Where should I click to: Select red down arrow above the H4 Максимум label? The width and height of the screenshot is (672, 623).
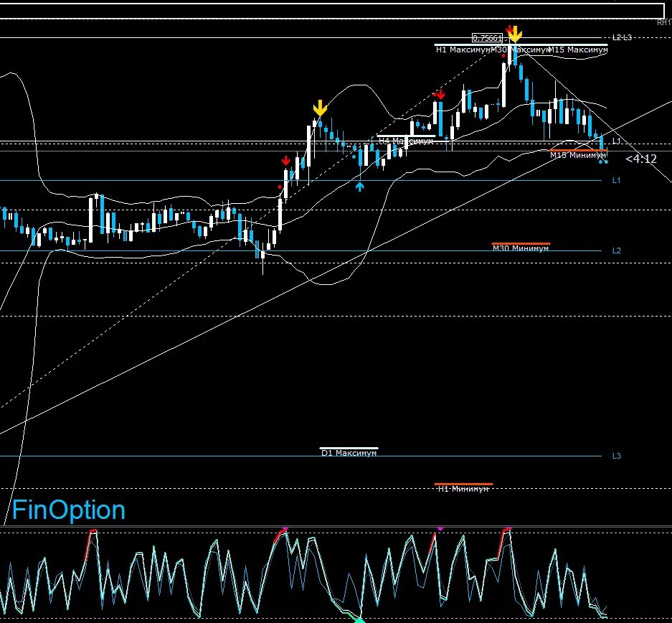(x=440, y=94)
